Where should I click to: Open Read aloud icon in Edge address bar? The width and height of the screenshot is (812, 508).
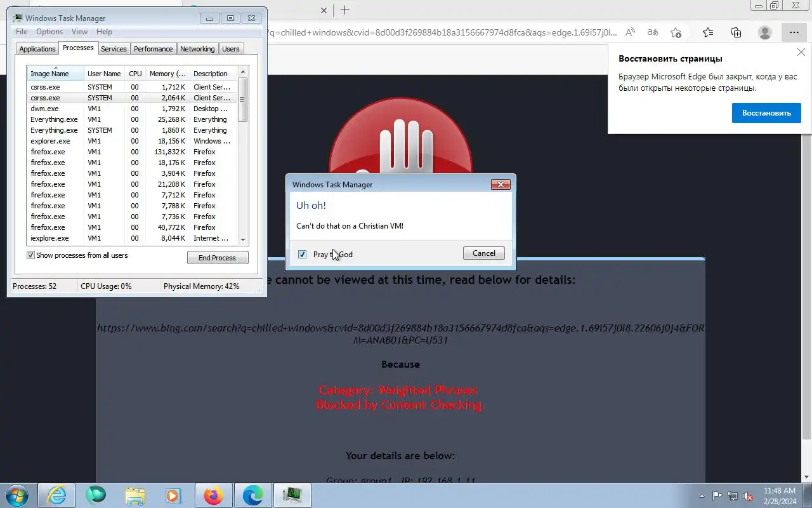630,32
